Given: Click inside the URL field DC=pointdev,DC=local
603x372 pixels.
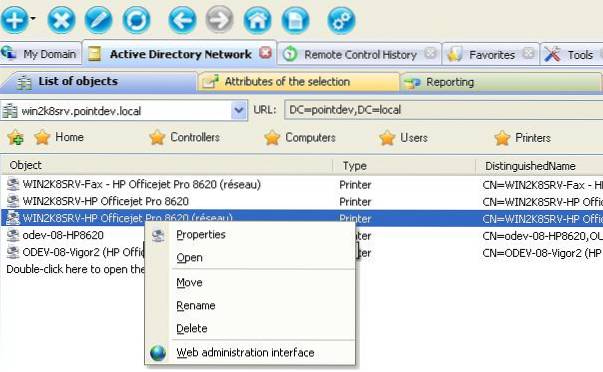Looking at the screenshot, I should 443,110.
